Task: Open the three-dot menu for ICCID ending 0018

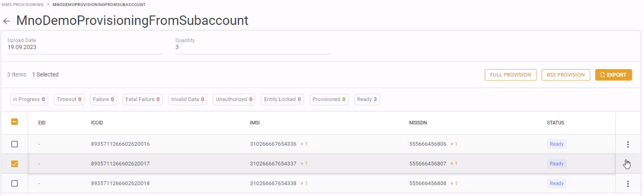Action: point(628,183)
